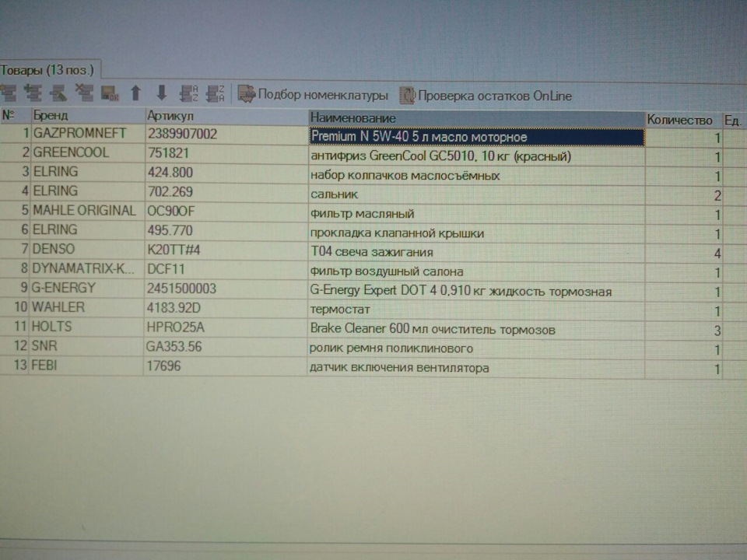Click article cell OC90OF
The image size is (747, 560).
(226, 211)
